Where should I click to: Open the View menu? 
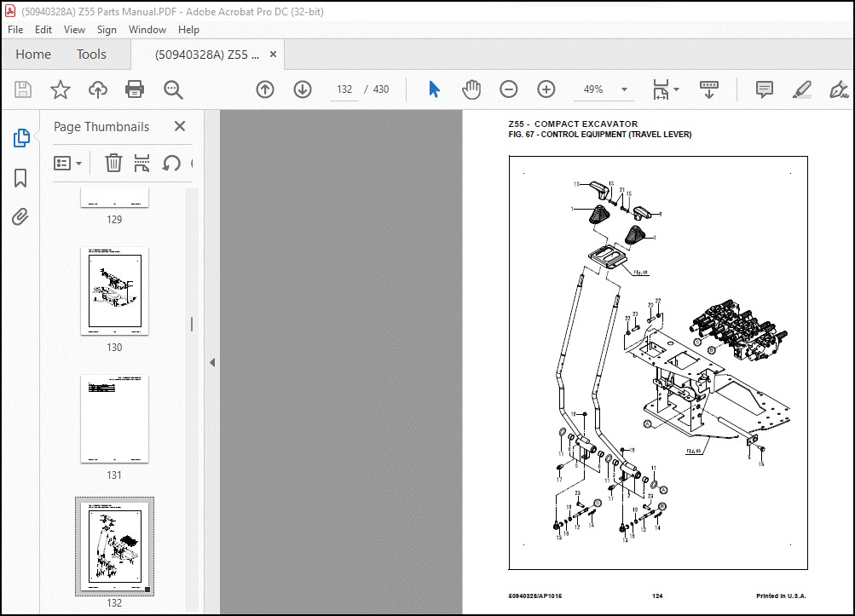coord(74,30)
